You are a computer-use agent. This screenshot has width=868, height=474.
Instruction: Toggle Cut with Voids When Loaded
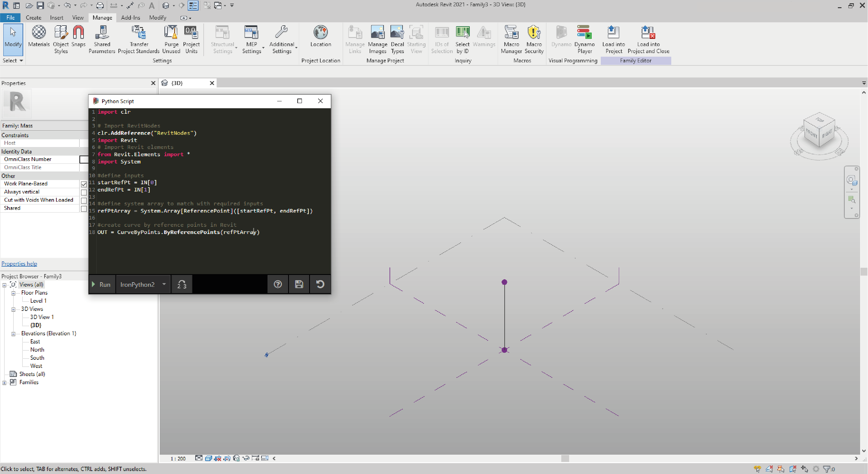click(84, 200)
